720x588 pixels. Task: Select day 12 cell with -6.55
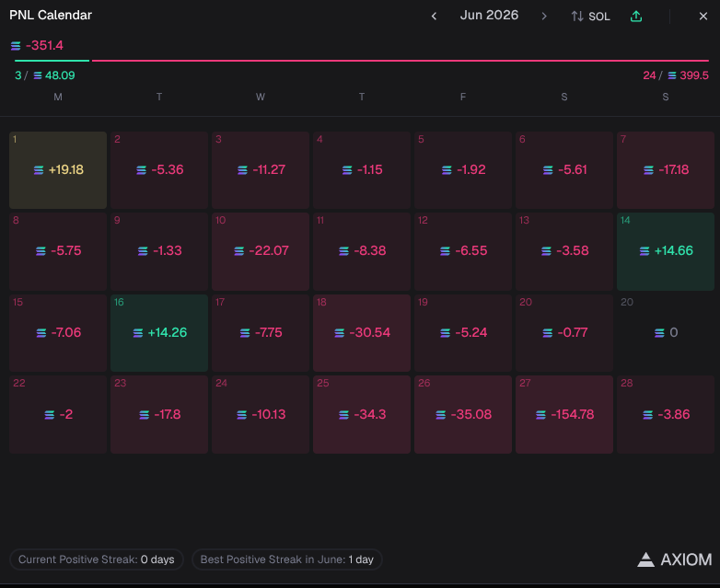tap(463, 251)
